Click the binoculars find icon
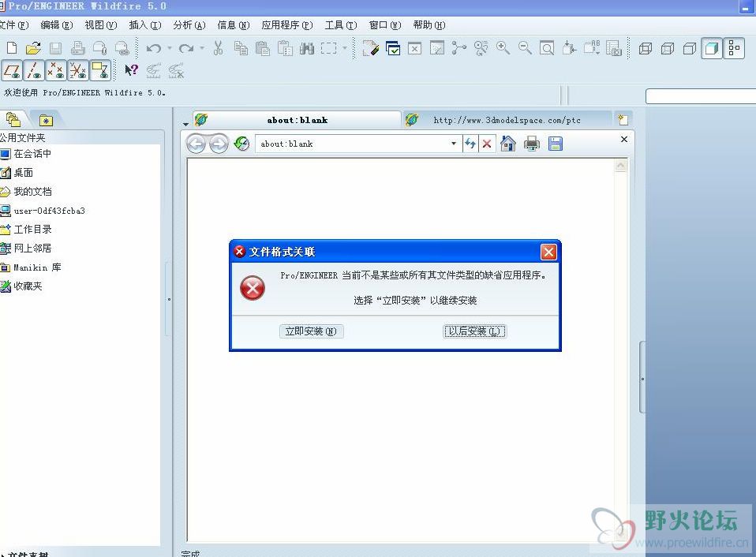756x557 pixels. [x=307, y=48]
